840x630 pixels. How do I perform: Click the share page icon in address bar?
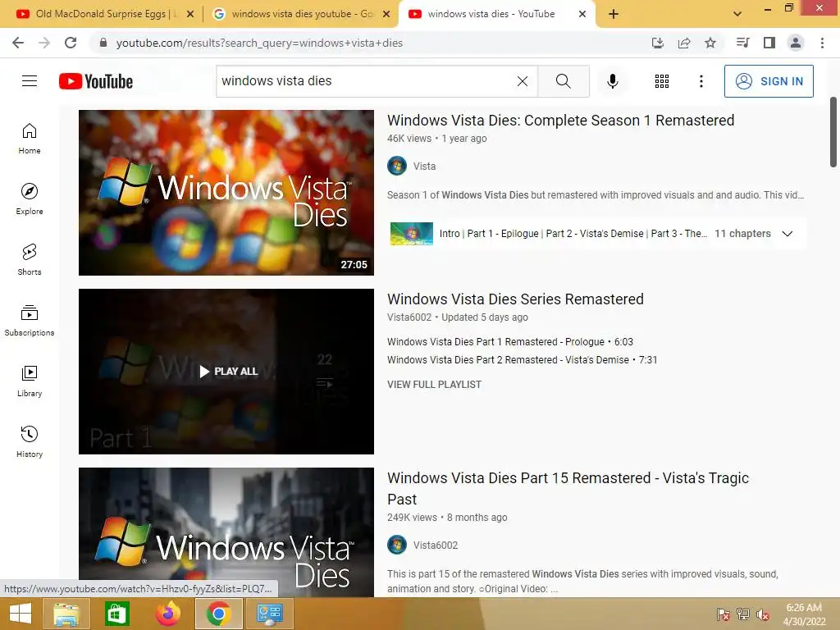pyautogui.click(x=684, y=43)
